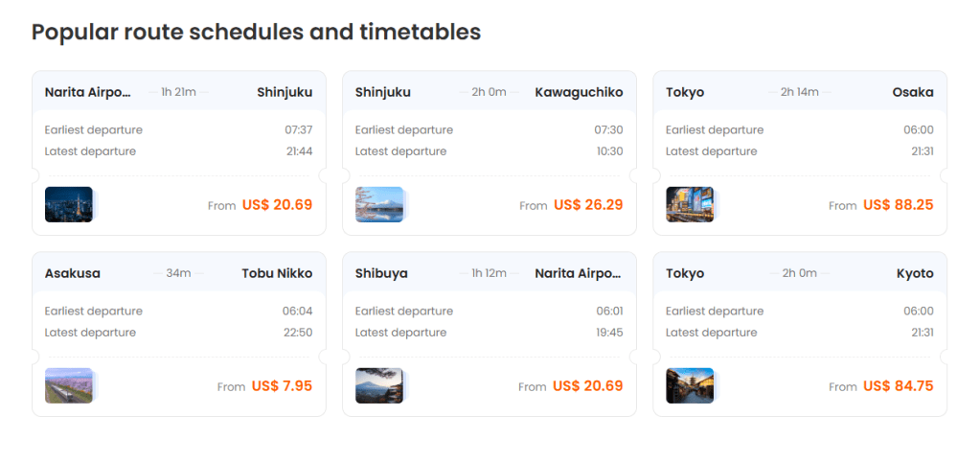Click the Shibuya route Fuji thumbnail
The width and height of the screenshot is (980, 462).
(x=379, y=385)
